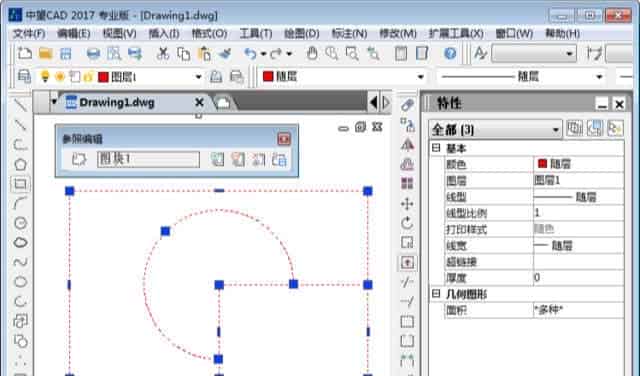The image size is (640, 376).
Task: Select the Circle drawing tool
Action: (20, 223)
